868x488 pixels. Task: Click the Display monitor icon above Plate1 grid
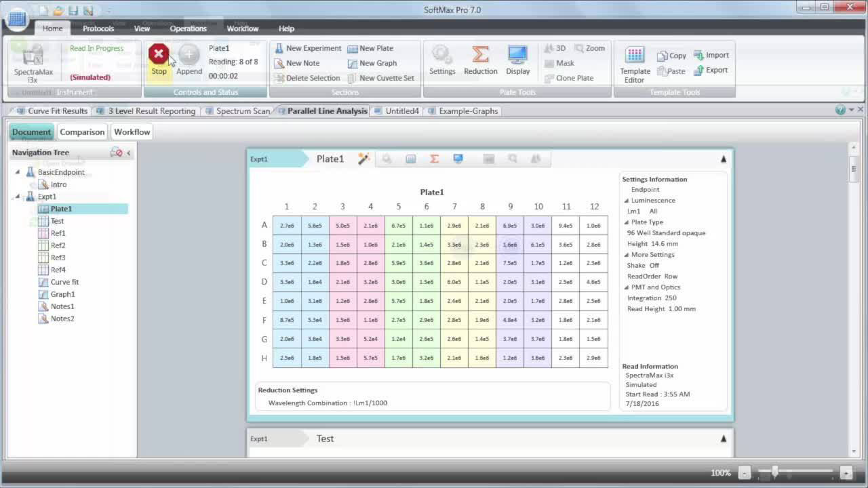pyautogui.click(x=457, y=158)
